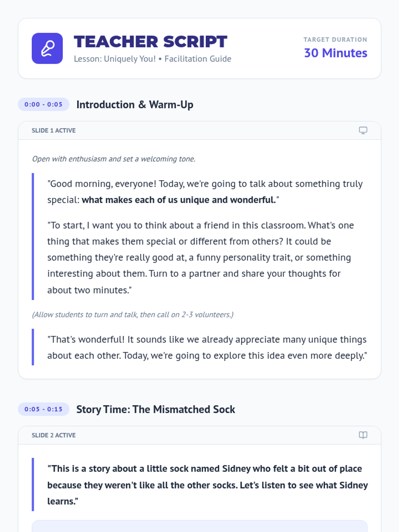Click the 30 Minutes target duration value
The width and height of the screenshot is (399, 532).
click(x=335, y=53)
